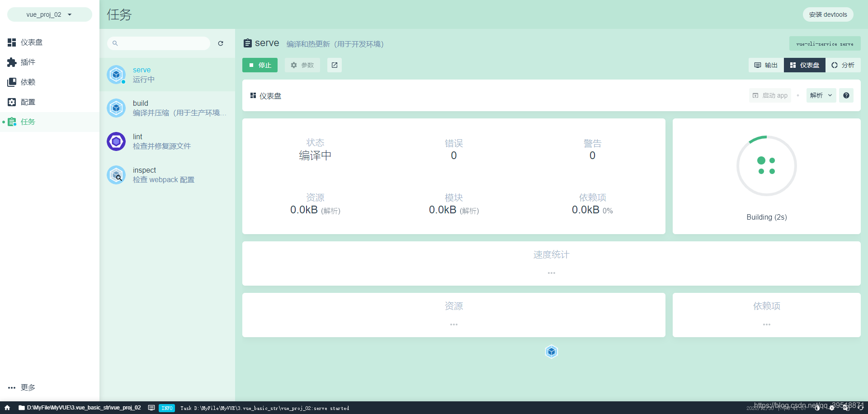Click the help question mark icon

(x=846, y=95)
